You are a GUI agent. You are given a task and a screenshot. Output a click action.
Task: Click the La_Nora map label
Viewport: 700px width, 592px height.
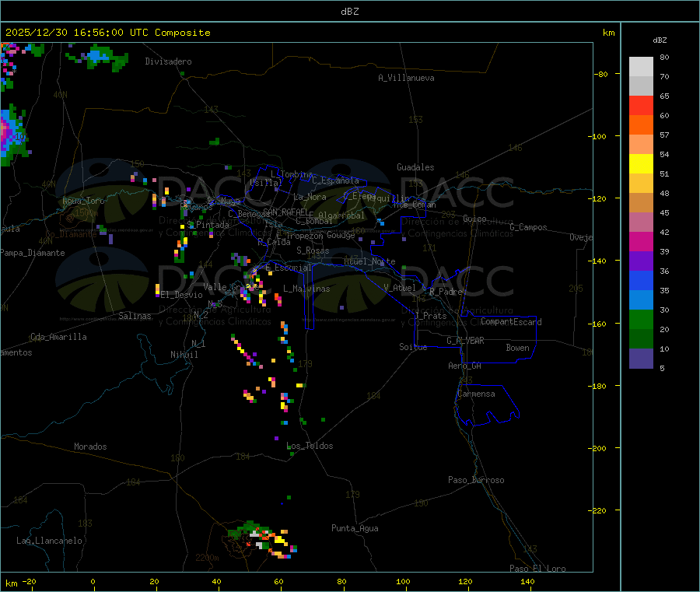tap(310, 197)
